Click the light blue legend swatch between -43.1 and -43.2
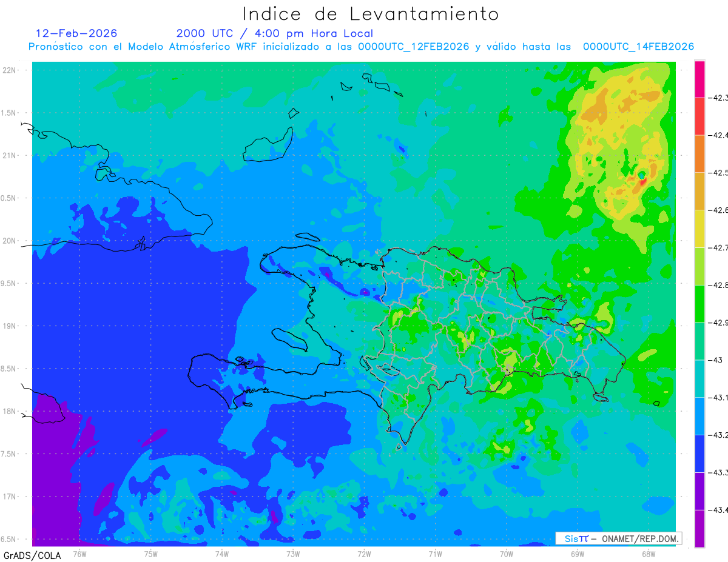 tap(699, 416)
